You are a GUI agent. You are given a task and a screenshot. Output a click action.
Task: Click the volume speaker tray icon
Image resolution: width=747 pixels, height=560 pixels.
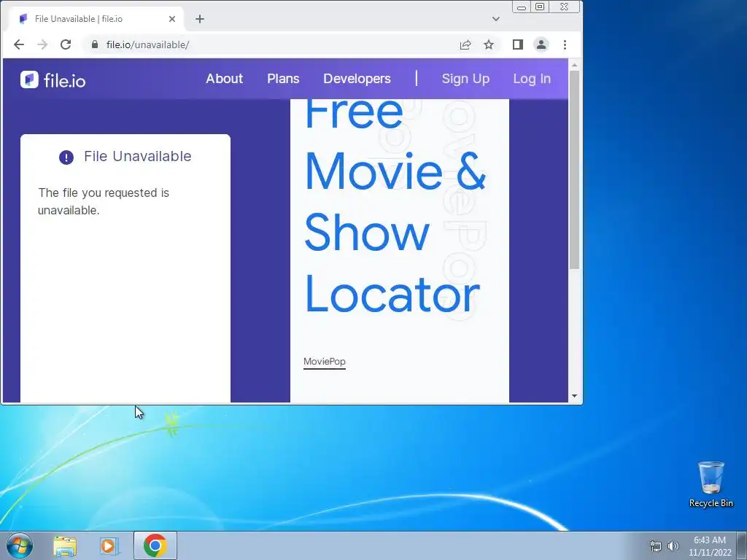point(673,546)
